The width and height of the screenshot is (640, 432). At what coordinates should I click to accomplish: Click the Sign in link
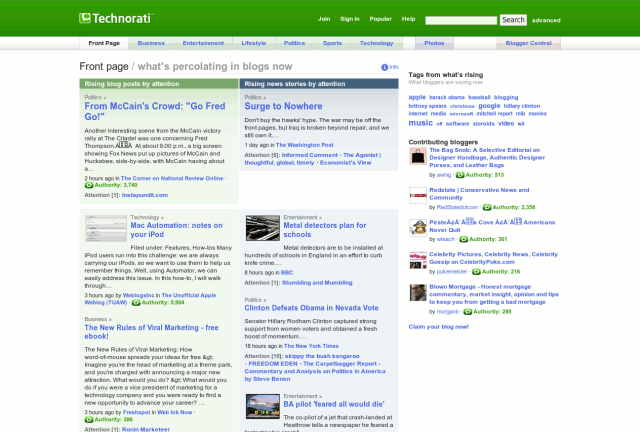(x=350, y=19)
